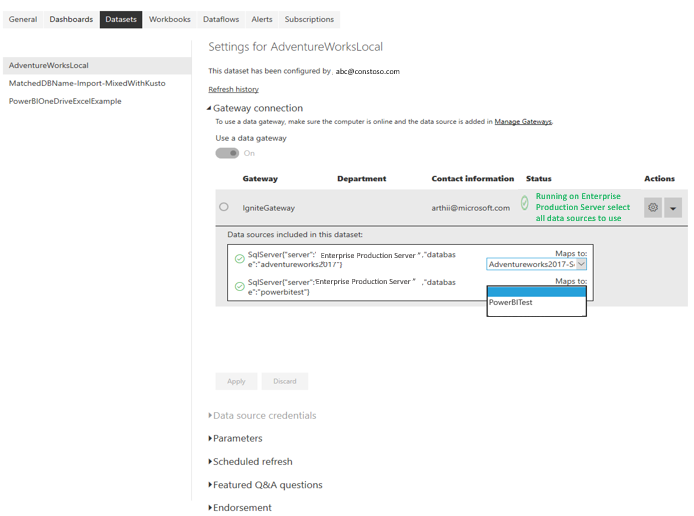Open the Workbooks tab
The width and height of the screenshot is (694, 516).
(170, 19)
